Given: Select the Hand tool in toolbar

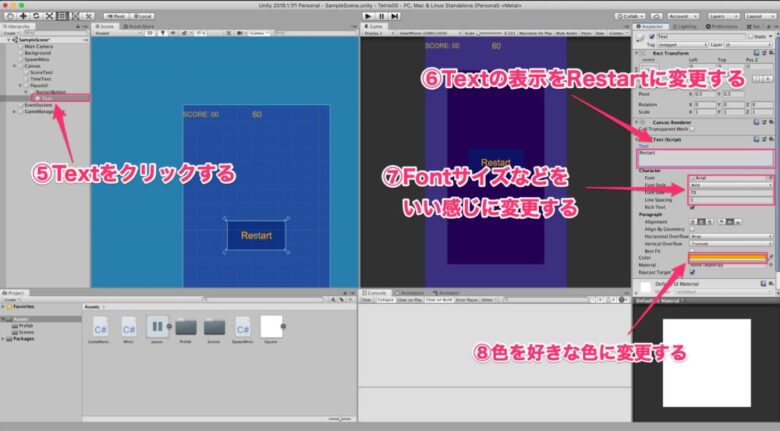Looking at the screenshot, I should pyautogui.click(x=10, y=16).
